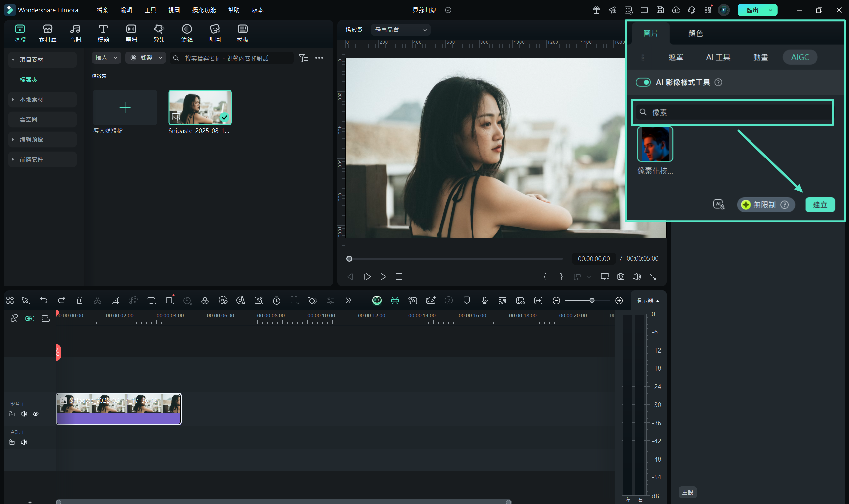Switch to the 顏色 tab
Viewport: 849px width, 504px height.
(x=695, y=33)
